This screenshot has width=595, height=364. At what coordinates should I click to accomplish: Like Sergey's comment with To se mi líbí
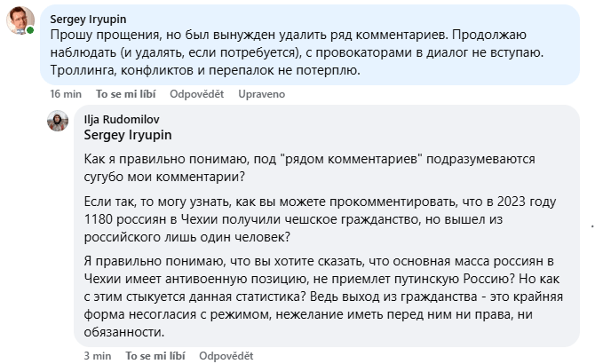click(x=125, y=94)
